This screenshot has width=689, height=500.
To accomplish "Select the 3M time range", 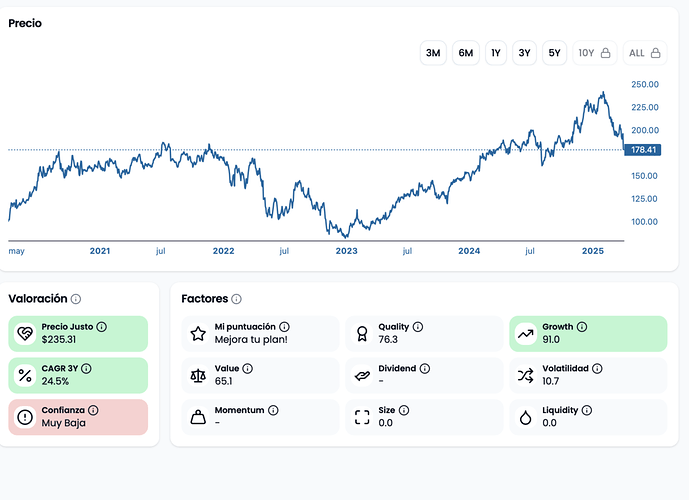I will tap(433, 53).
